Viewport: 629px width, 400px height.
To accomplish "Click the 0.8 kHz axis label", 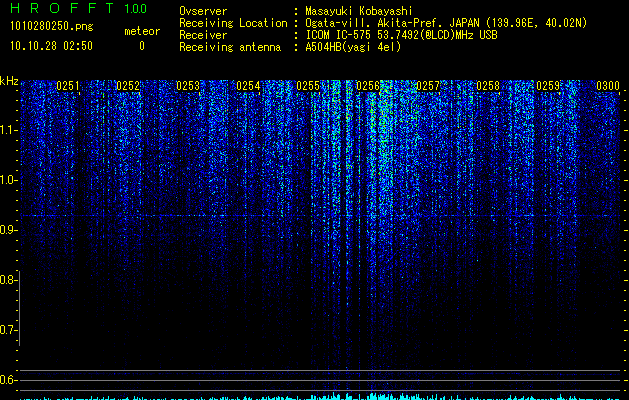I will (7, 280).
